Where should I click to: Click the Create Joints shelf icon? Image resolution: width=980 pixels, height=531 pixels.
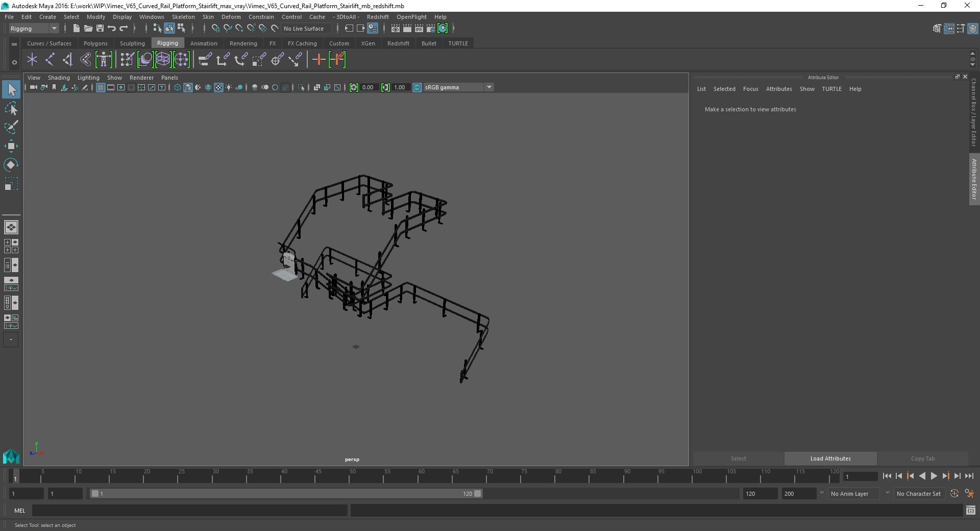(x=50, y=60)
